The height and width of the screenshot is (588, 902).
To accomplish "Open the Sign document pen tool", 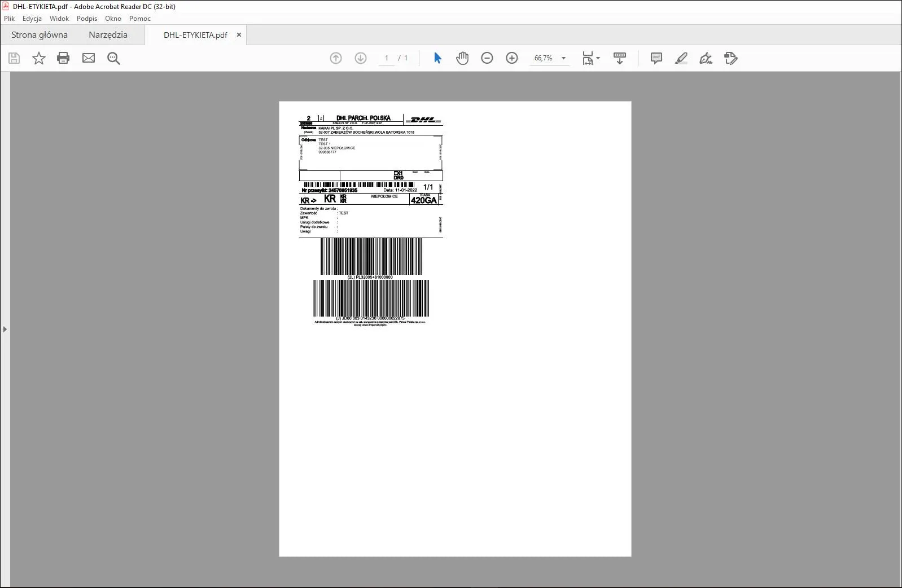I will coord(706,58).
